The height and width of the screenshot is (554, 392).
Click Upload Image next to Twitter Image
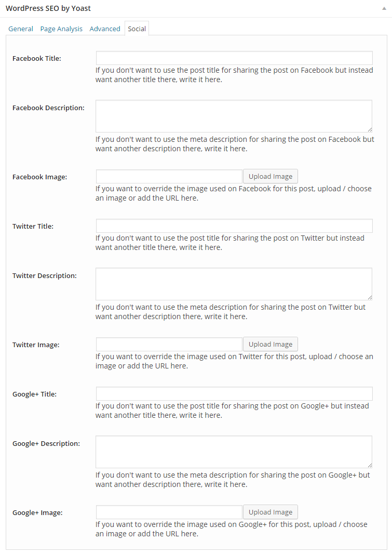270,344
